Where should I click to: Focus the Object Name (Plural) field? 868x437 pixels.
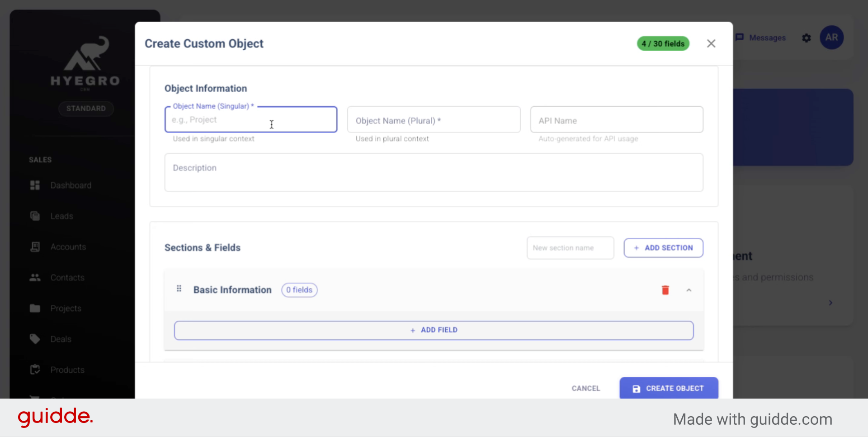434,120
